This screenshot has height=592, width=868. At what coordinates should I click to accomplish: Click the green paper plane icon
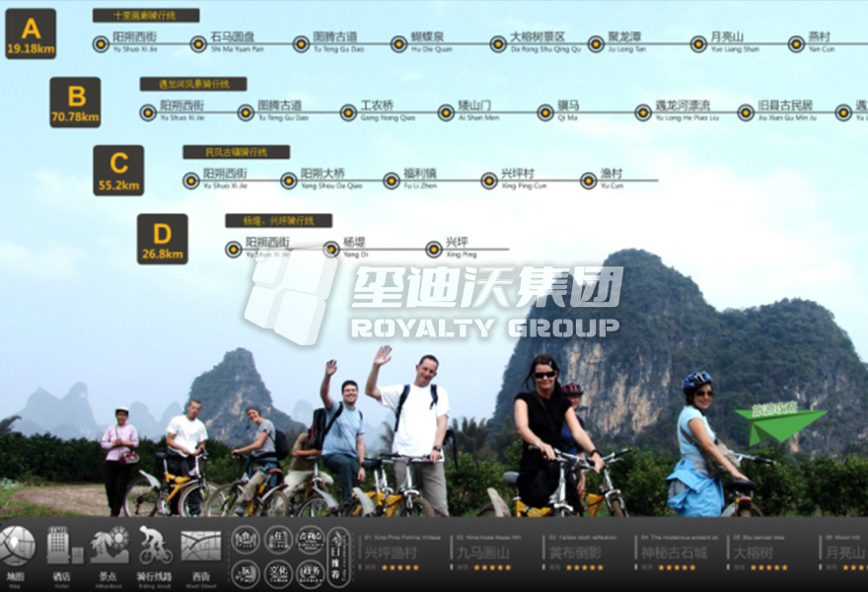pos(779,424)
